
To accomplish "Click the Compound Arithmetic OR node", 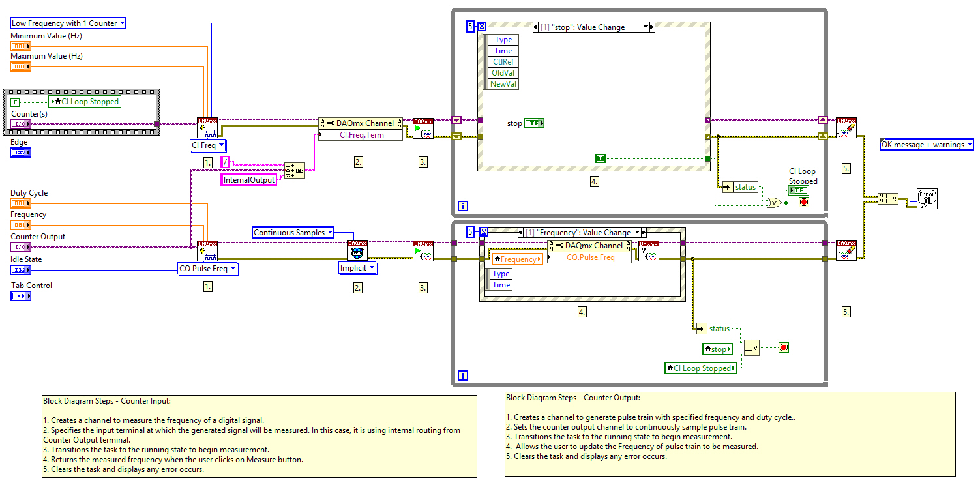I will (x=751, y=349).
